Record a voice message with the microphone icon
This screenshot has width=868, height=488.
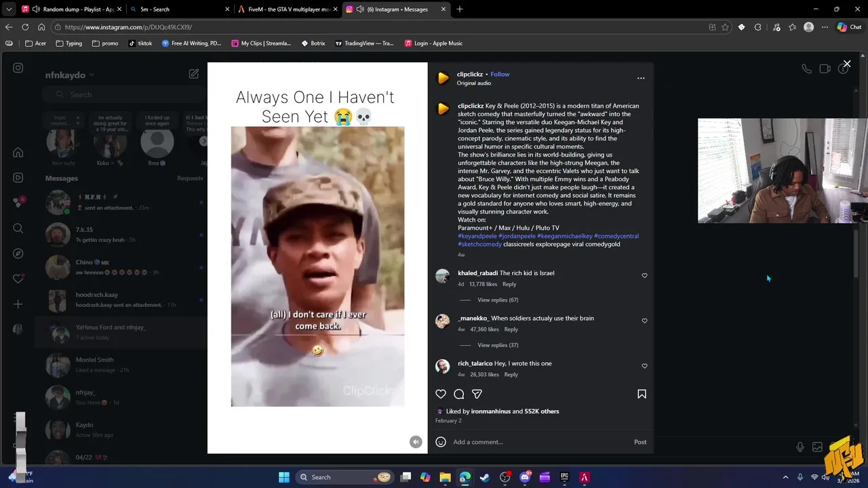(x=800, y=447)
